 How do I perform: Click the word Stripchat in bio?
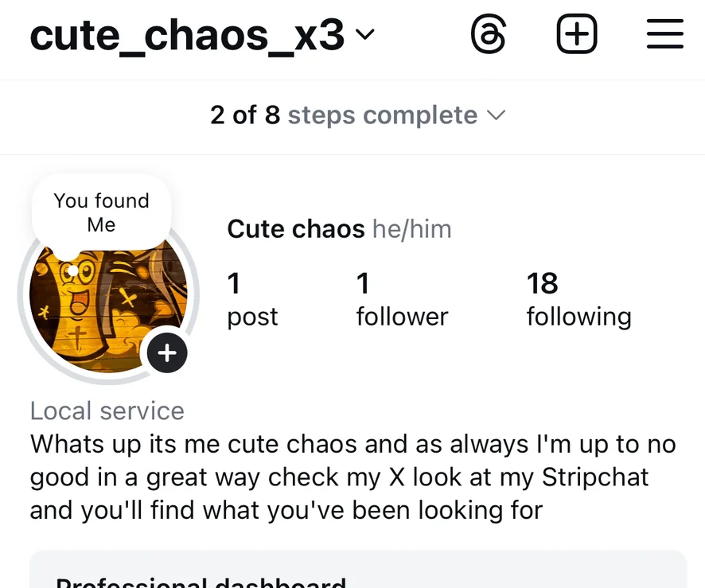click(595, 477)
